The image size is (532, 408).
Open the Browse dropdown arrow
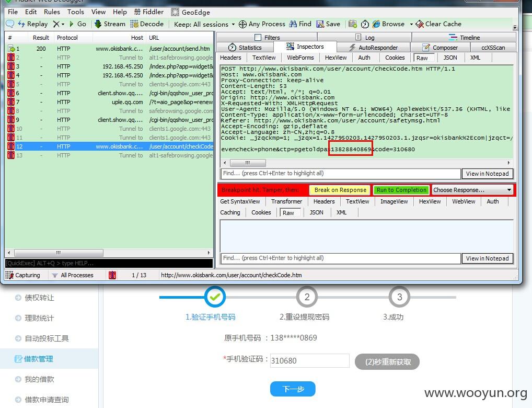tap(411, 24)
